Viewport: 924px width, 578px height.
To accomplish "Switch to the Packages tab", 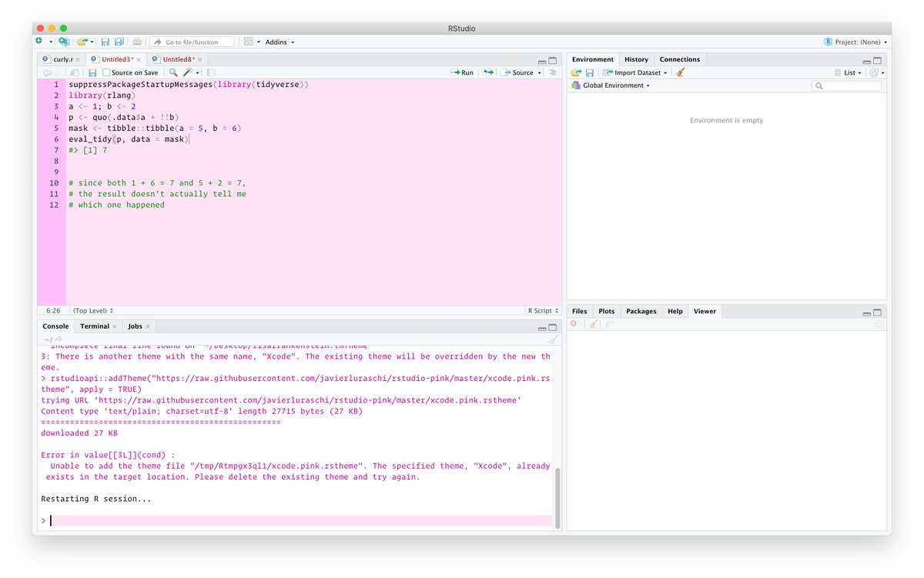I will point(641,311).
